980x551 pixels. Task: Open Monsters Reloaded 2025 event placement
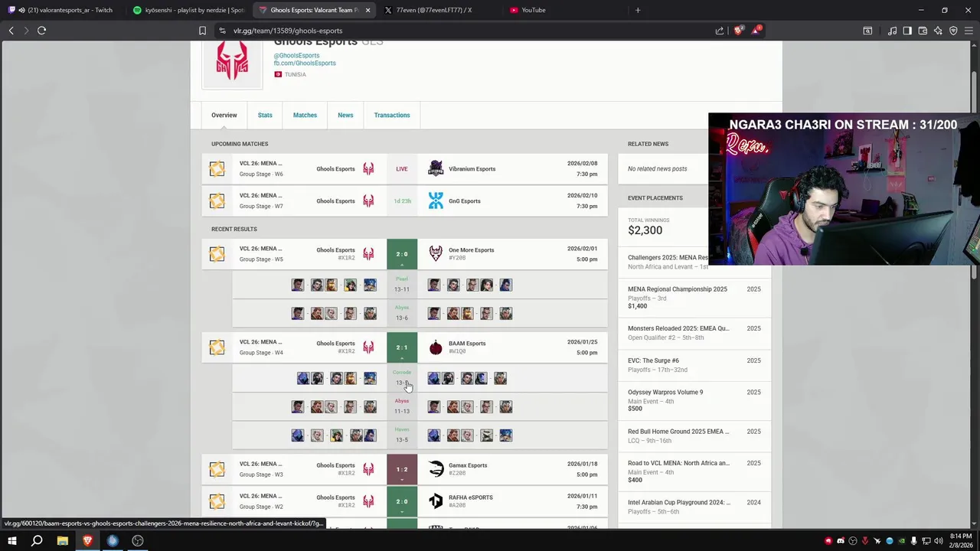point(694,333)
